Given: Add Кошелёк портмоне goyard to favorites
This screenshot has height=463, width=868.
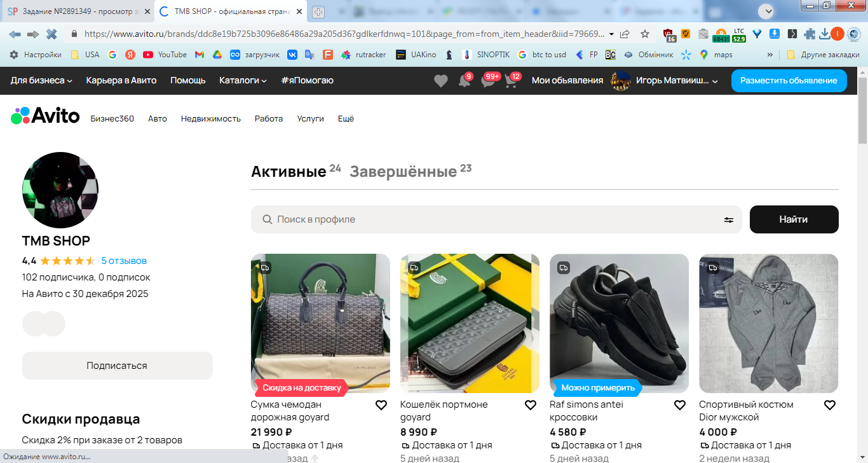Looking at the screenshot, I should click(x=531, y=405).
